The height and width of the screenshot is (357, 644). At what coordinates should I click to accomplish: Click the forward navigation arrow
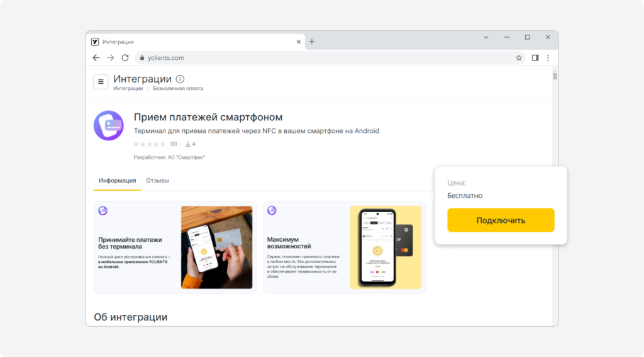click(x=111, y=58)
